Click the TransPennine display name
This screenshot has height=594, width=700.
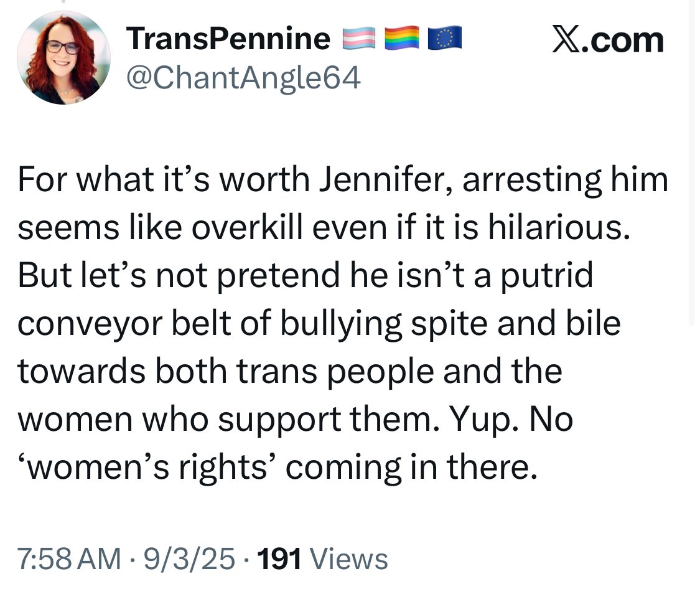[228, 40]
